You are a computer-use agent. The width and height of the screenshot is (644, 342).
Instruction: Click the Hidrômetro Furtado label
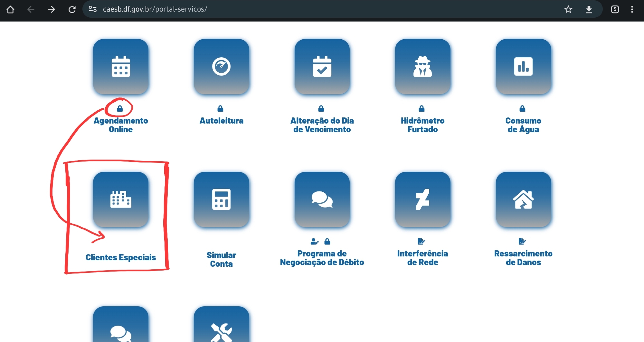coord(423,125)
